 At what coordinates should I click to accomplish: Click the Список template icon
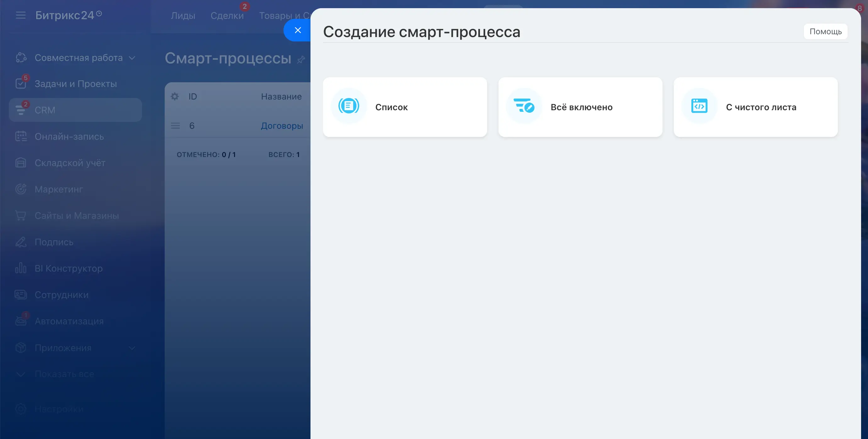(x=349, y=106)
